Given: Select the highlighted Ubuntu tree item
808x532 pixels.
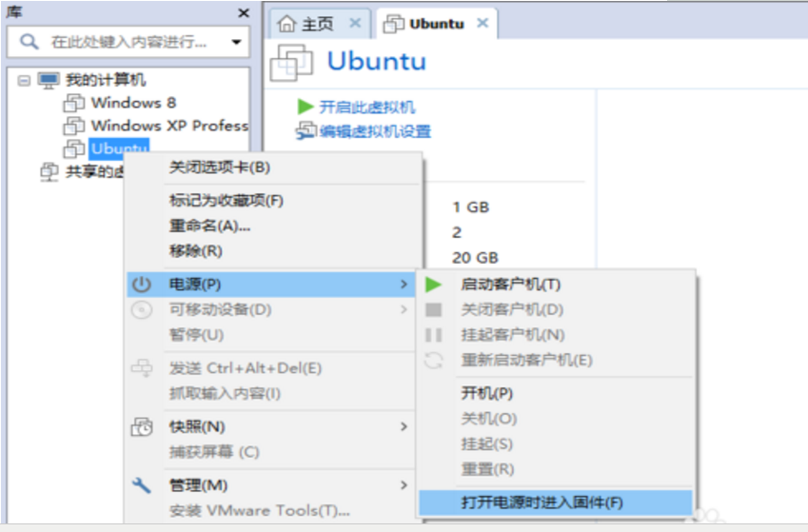Looking at the screenshot, I should [x=119, y=148].
